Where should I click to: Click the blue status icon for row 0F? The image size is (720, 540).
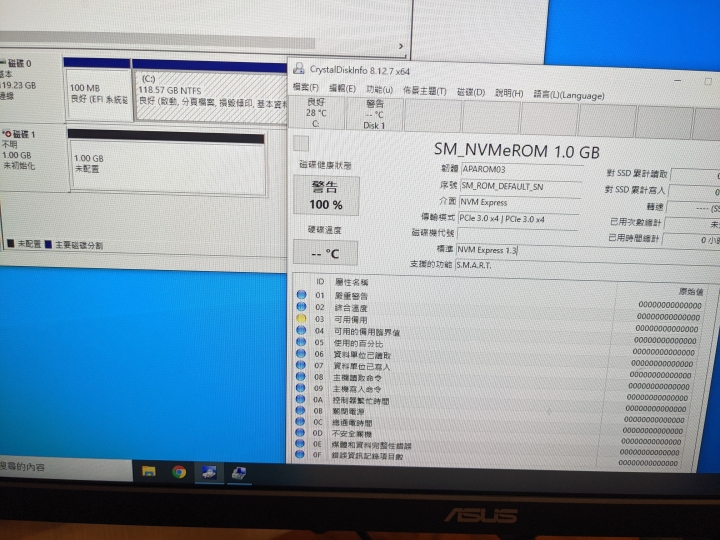coord(300,454)
